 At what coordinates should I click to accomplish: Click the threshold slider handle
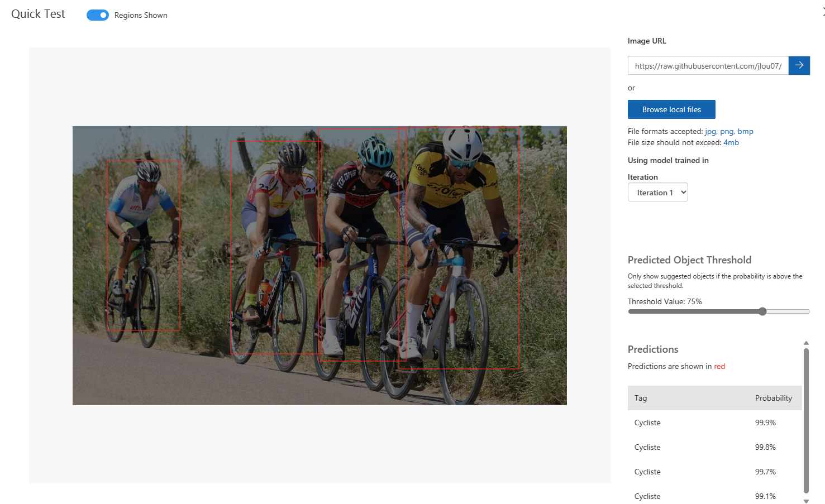point(762,311)
